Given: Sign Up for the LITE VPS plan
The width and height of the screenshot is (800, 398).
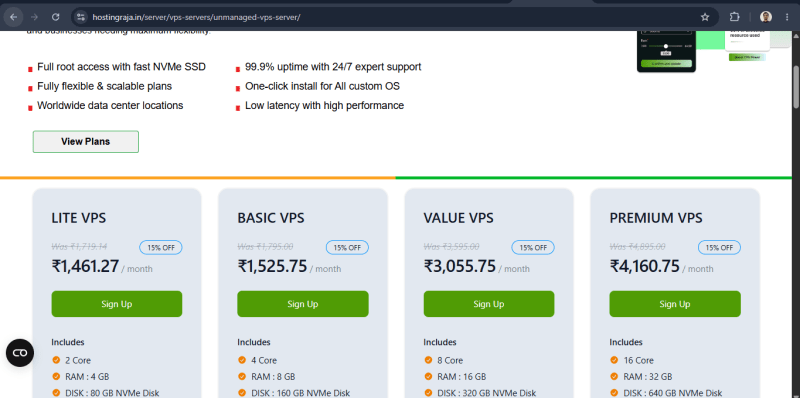Looking at the screenshot, I should point(116,304).
